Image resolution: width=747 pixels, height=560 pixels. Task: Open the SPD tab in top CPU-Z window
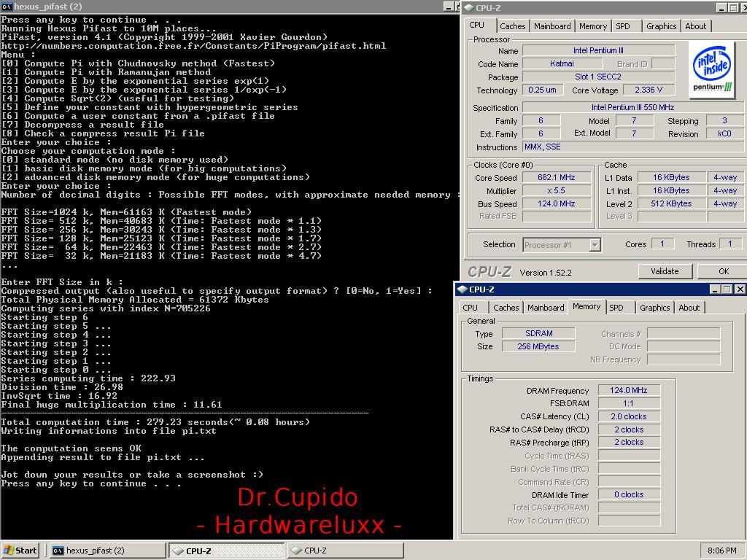pos(623,26)
